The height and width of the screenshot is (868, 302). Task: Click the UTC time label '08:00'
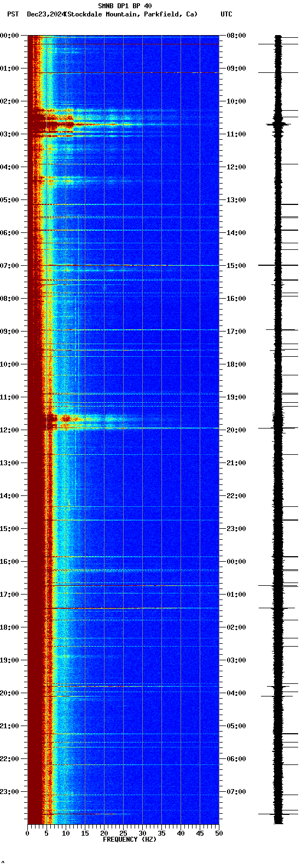point(236,36)
